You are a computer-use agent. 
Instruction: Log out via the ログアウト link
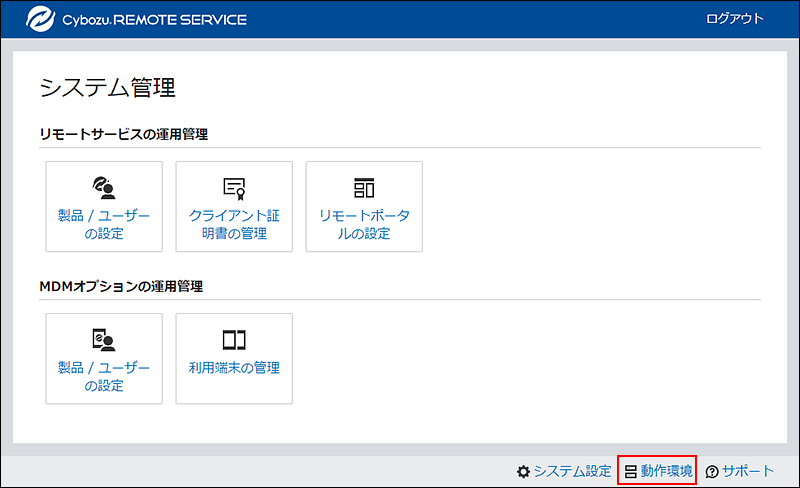tap(734, 19)
